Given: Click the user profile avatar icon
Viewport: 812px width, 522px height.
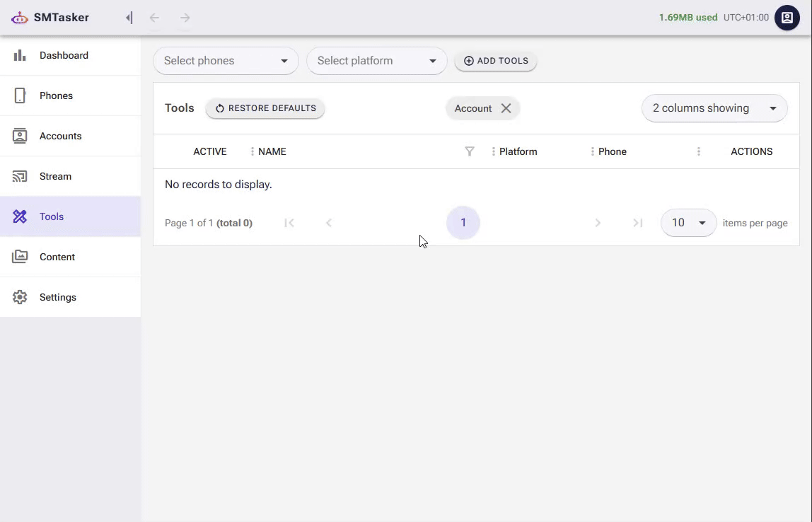Looking at the screenshot, I should (x=787, y=18).
